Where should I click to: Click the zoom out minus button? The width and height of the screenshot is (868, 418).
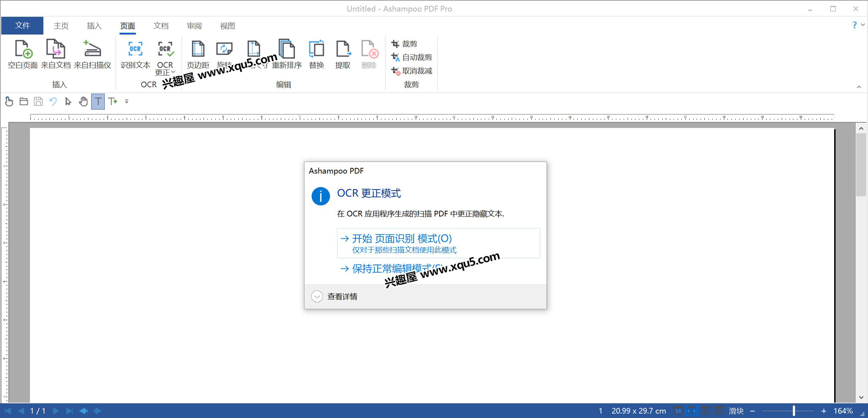click(753, 411)
